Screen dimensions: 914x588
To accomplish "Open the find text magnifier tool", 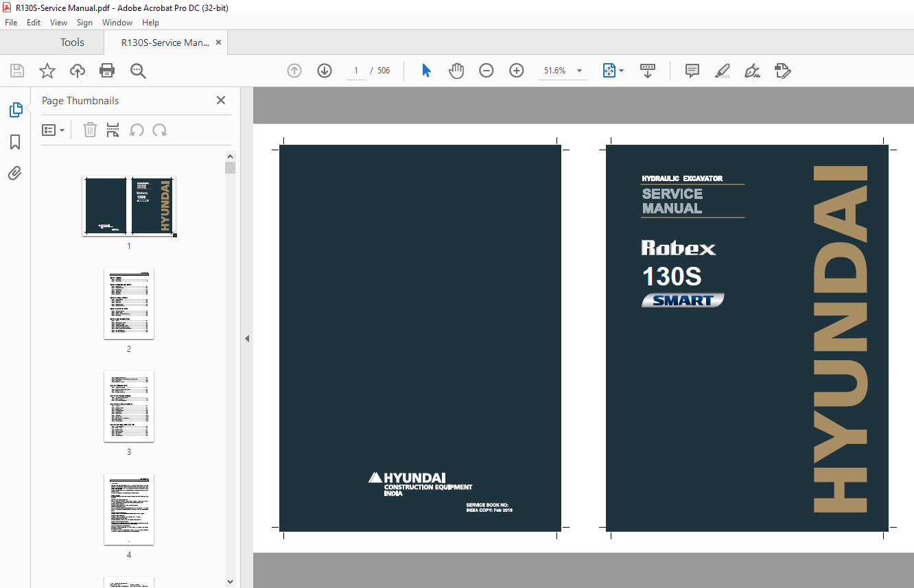I will pos(138,71).
